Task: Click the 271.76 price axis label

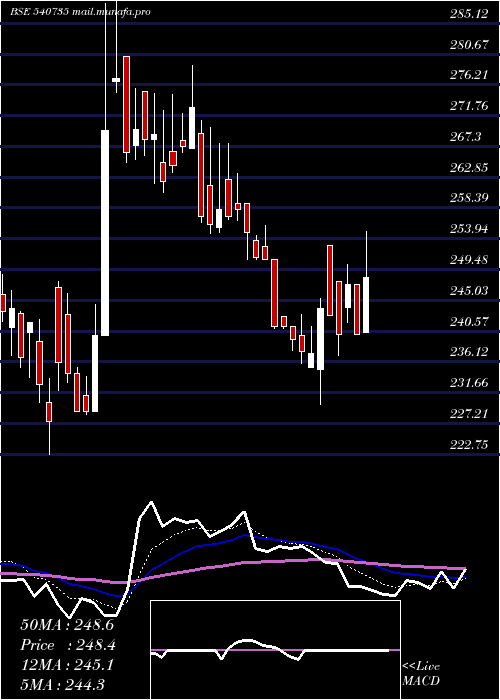Action: pos(469,106)
